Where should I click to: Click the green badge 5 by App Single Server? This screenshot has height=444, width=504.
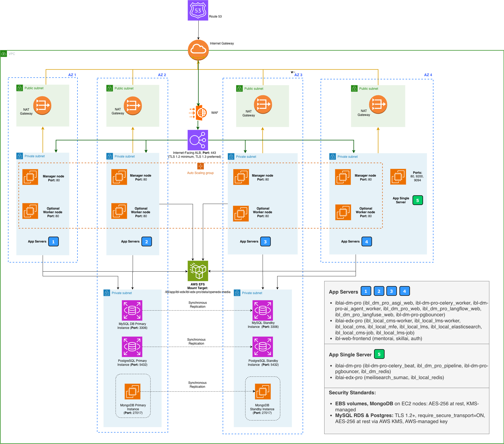418,200
